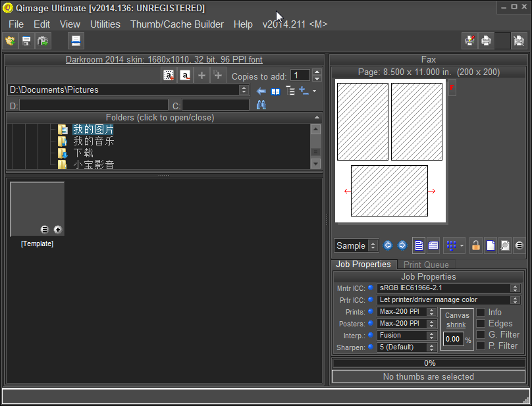532x406 pixels.
Task: Switch to the Print Queue tab
Action: pyautogui.click(x=426, y=265)
